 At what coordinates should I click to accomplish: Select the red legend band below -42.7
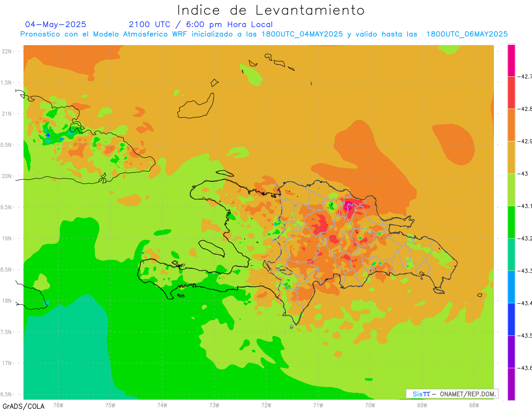[511, 92]
